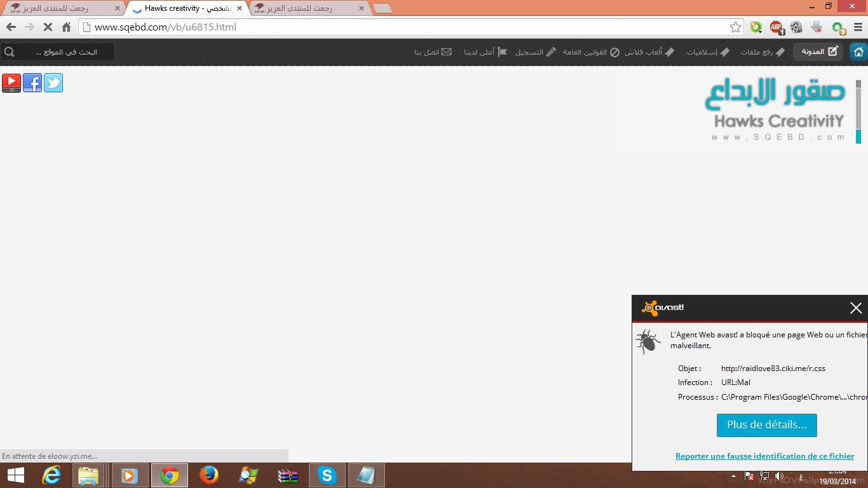The height and width of the screenshot is (488, 868).
Task: Click the Adblock Plus extension icon
Action: coord(776,27)
